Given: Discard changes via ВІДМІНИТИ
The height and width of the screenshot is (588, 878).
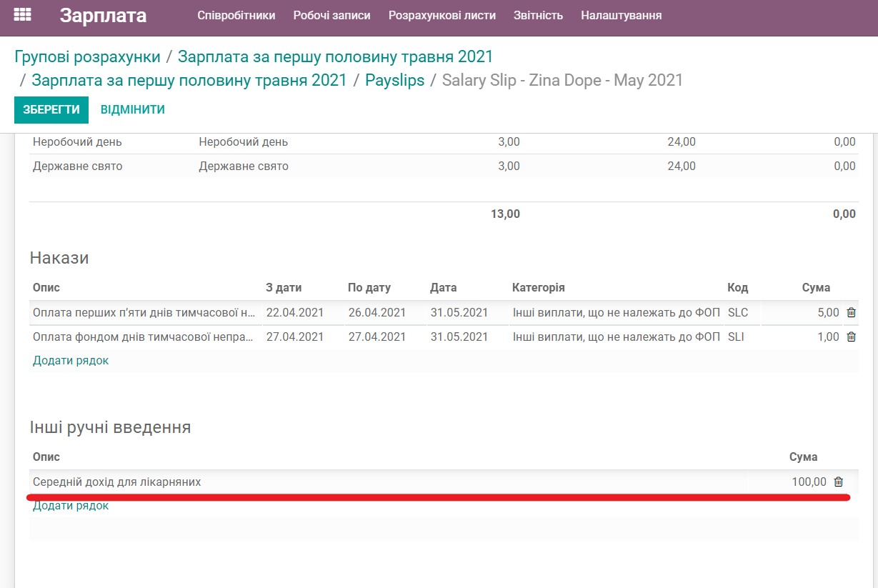Looking at the screenshot, I should [x=133, y=110].
